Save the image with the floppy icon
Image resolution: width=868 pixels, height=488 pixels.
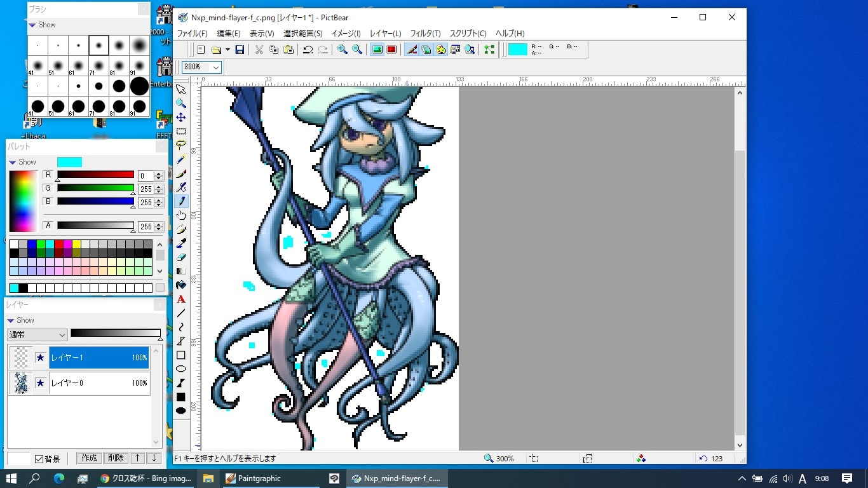tap(240, 50)
